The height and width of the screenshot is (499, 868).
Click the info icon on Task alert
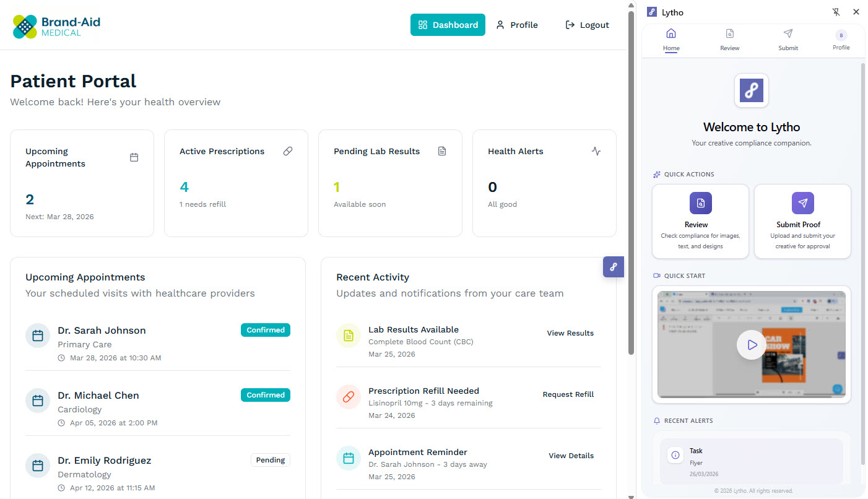click(x=675, y=455)
